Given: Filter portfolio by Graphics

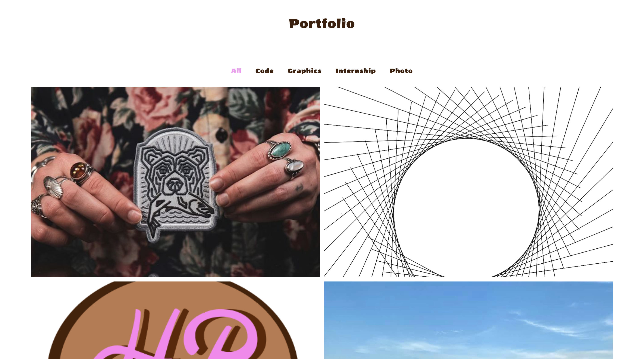Looking at the screenshot, I should (304, 71).
